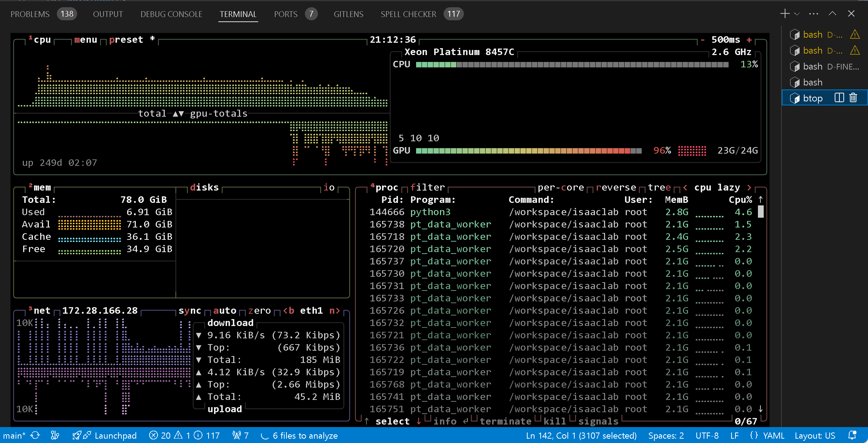Image resolution: width=868 pixels, height=443 pixels.
Task: Kill the btop terminal with the trash icon
Action: [x=854, y=98]
